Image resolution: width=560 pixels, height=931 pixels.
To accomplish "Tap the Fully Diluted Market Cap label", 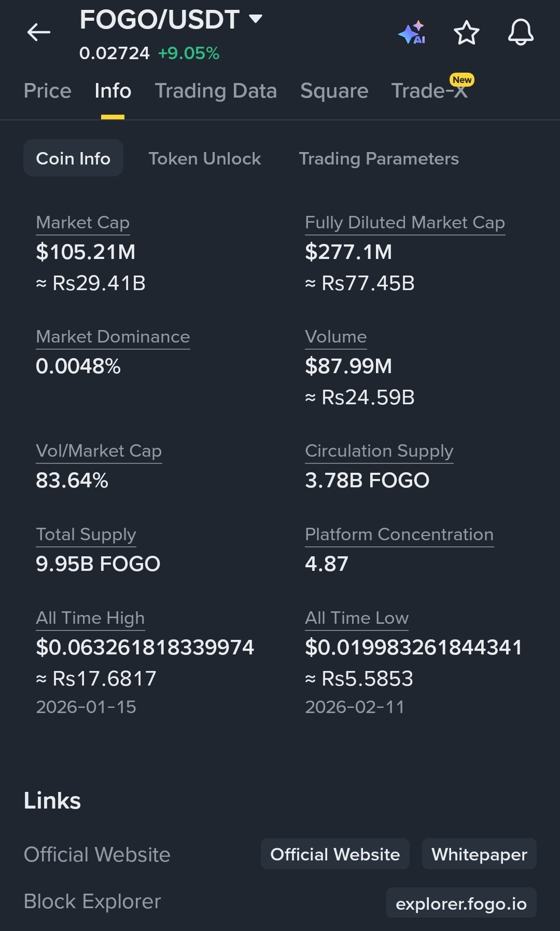I will (x=405, y=223).
